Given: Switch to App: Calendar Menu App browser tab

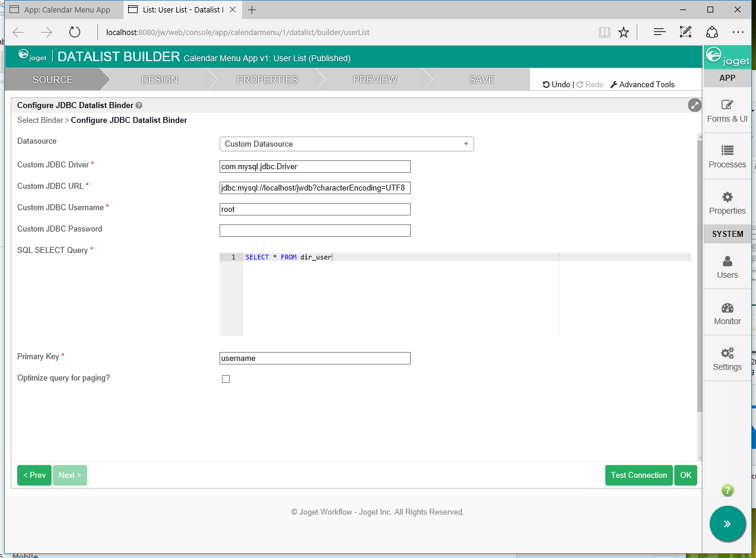Looking at the screenshot, I should [x=64, y=9].
